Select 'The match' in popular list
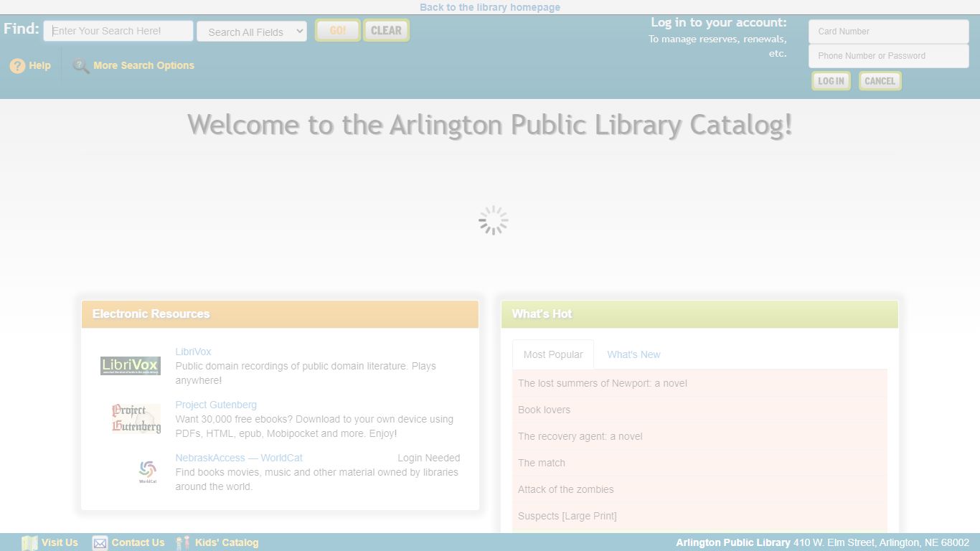This screenshot has width=980, height=551. point(699,463)
